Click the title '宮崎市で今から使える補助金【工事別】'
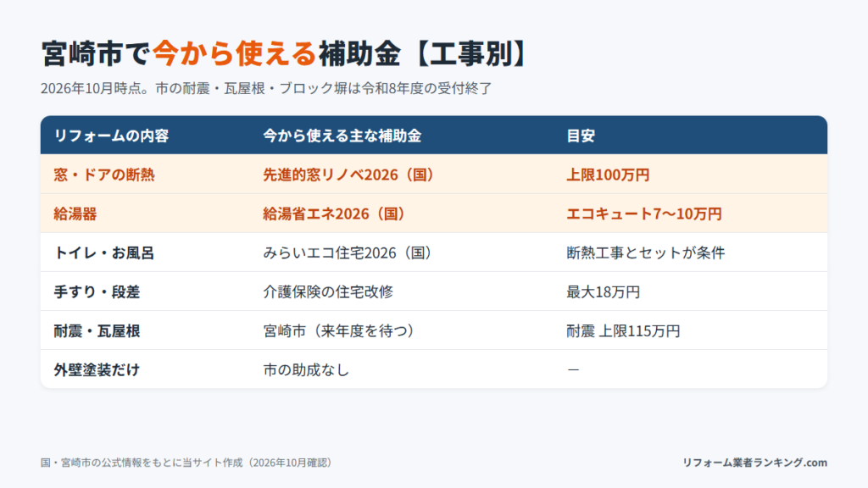 point(285,53)
